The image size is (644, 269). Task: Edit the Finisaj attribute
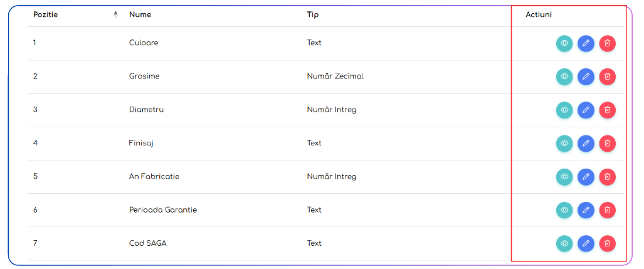tap(586, 144)
